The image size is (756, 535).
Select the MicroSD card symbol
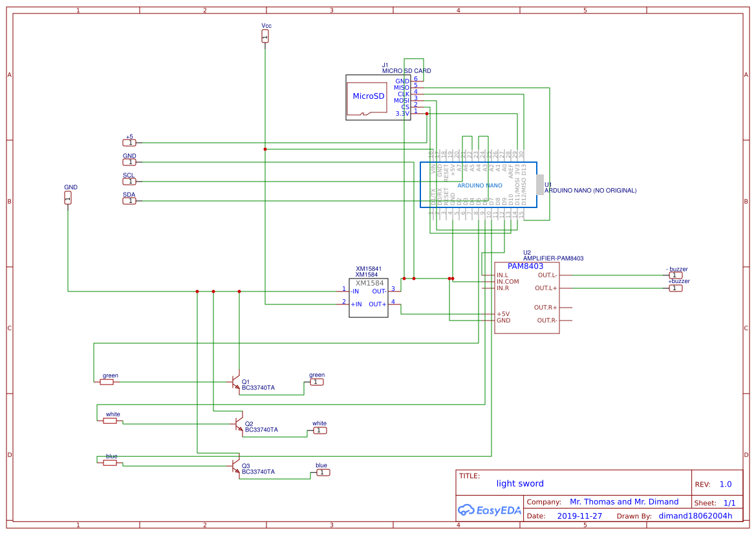378,98
